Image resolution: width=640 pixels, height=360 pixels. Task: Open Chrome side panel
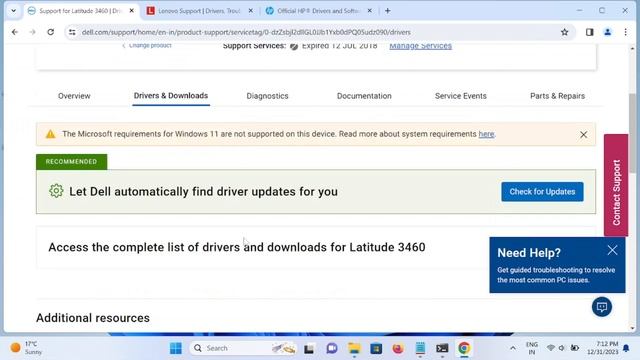coord(589,32)
